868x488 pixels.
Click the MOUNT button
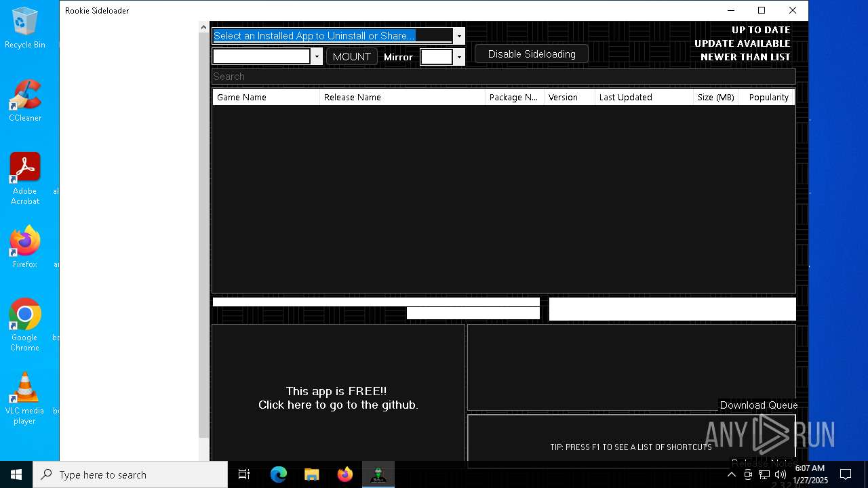coord(351,57)
